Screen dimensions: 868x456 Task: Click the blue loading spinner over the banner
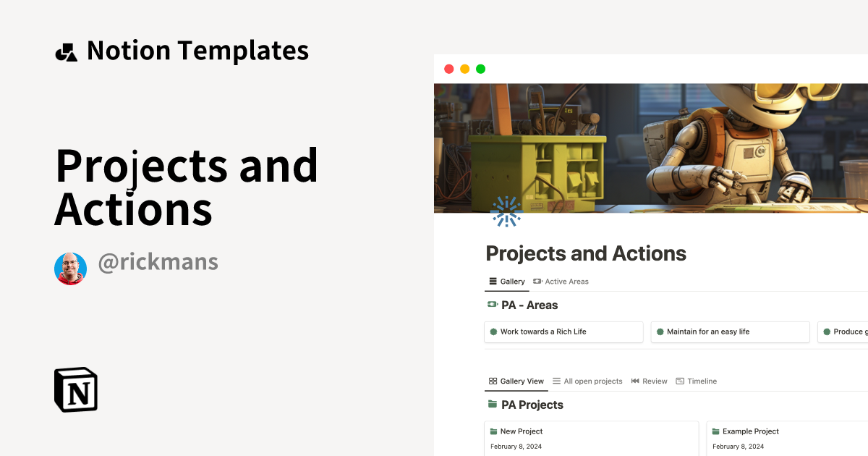(506, 211)
